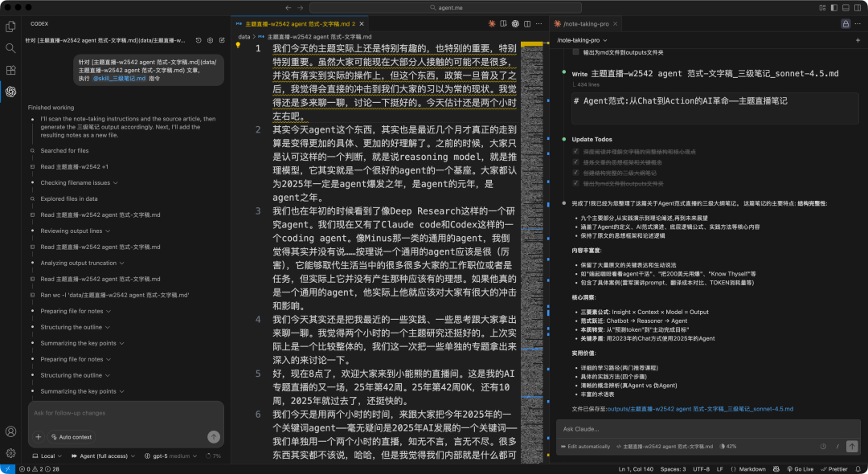Open the Agent (full access) dropdown

(x=103, y=456)
